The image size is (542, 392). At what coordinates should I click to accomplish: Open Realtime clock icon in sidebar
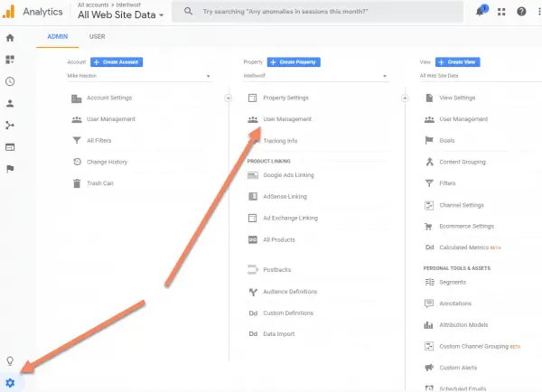[x=10, y=81]
